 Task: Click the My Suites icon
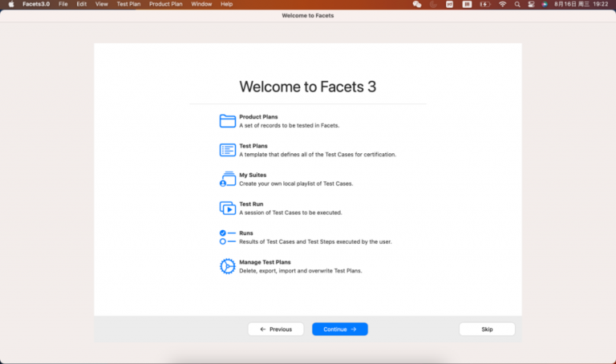(x=228, y=179)
